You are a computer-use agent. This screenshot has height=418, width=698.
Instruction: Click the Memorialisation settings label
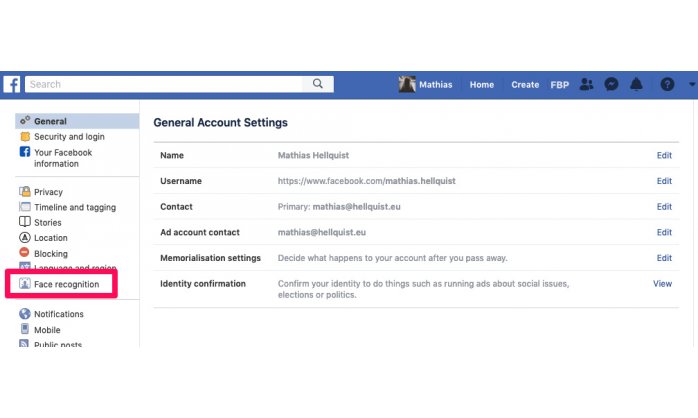point(211,258)
